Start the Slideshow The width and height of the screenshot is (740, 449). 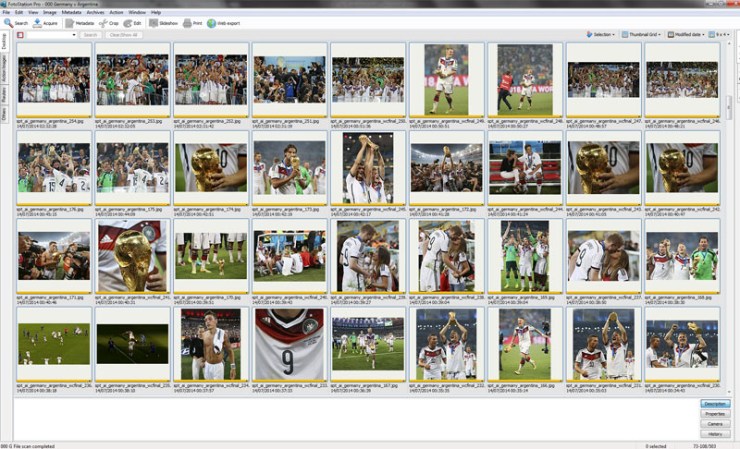[163, 22]
